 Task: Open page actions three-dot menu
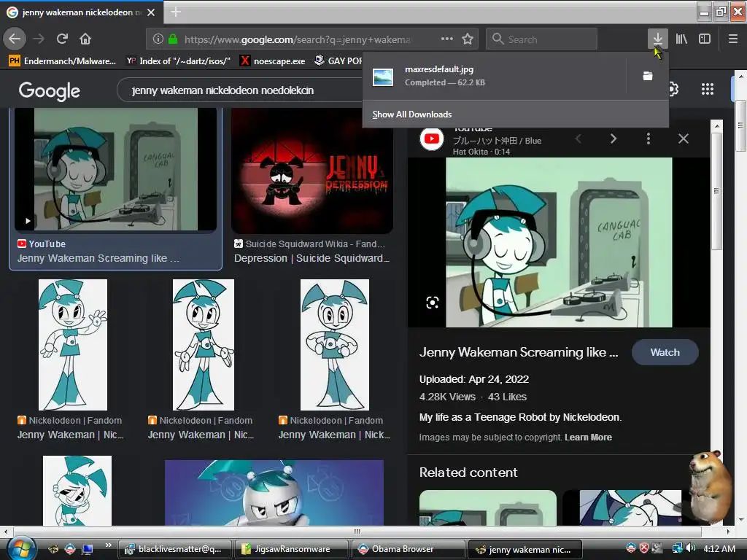point(447,39)
